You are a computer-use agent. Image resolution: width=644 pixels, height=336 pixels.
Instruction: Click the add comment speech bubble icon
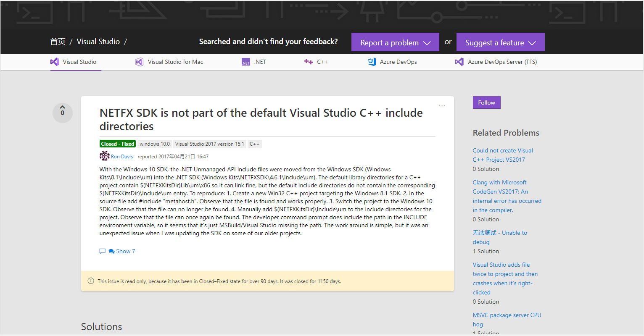102,251
